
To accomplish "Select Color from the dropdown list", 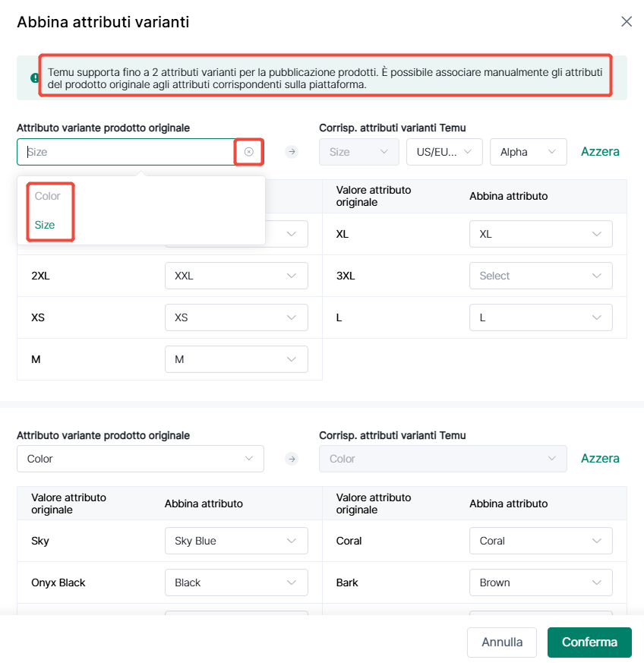I will pyautogui.click(x=47, y=196).
